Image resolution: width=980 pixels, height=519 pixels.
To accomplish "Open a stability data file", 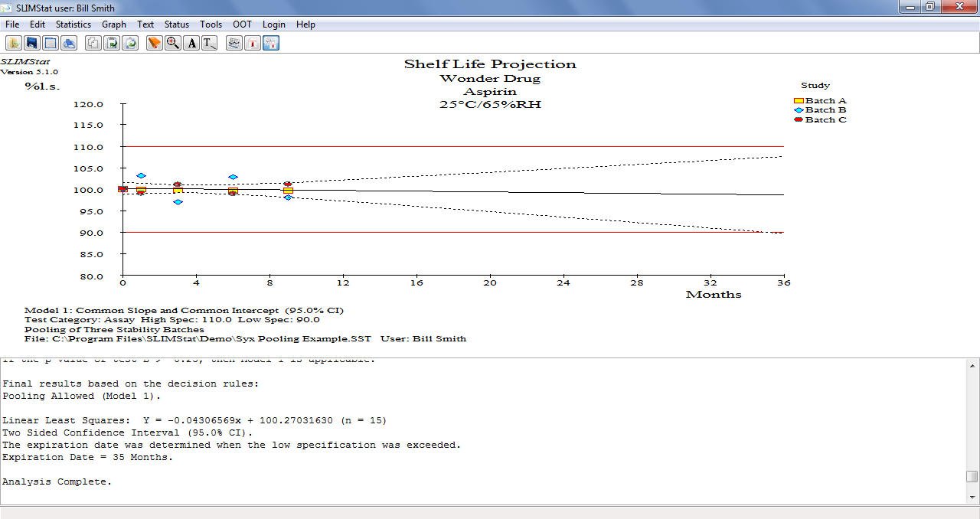I will 13,42.
